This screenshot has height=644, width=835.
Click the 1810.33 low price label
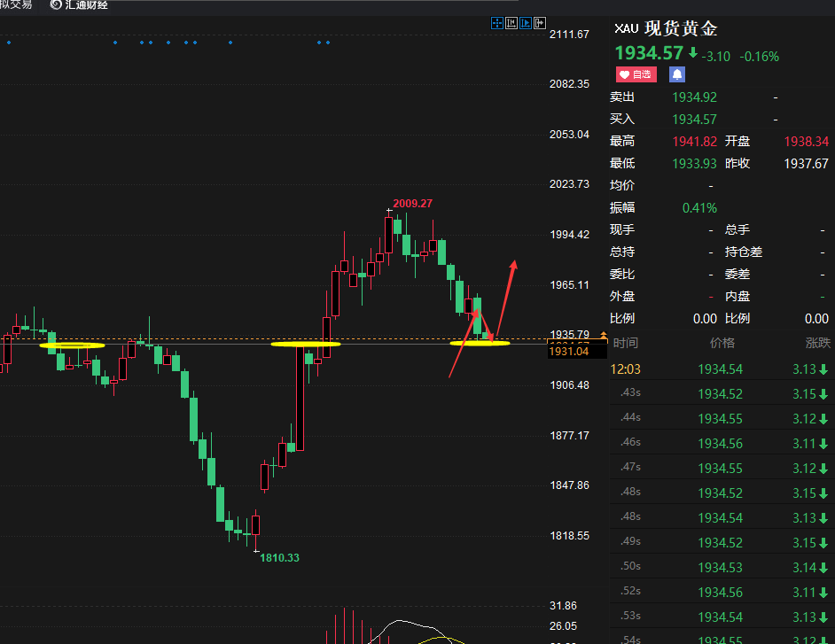279,558
